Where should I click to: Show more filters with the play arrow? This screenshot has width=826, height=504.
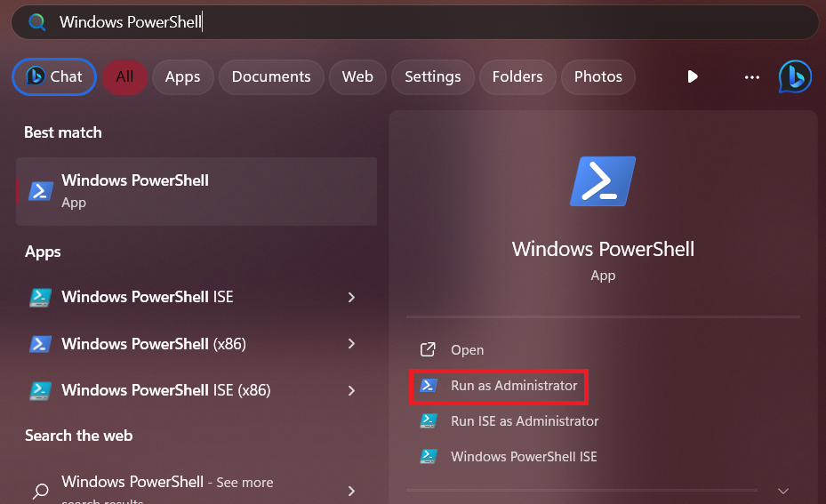click(x=693, y=77)
